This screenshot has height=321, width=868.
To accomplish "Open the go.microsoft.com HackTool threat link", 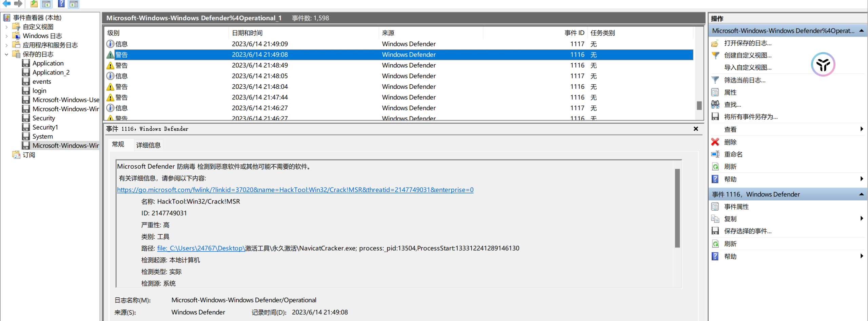I will (295, 190).
